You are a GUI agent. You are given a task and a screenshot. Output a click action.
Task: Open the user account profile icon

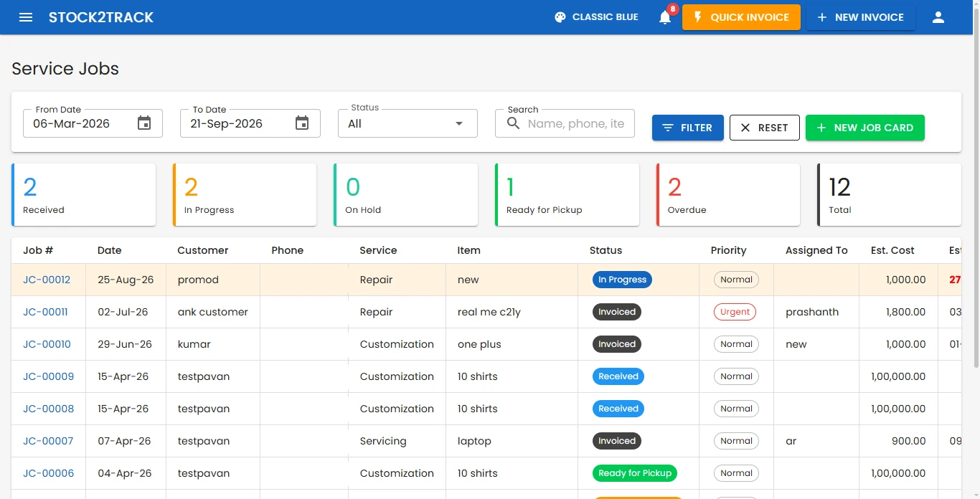point(938,17)
